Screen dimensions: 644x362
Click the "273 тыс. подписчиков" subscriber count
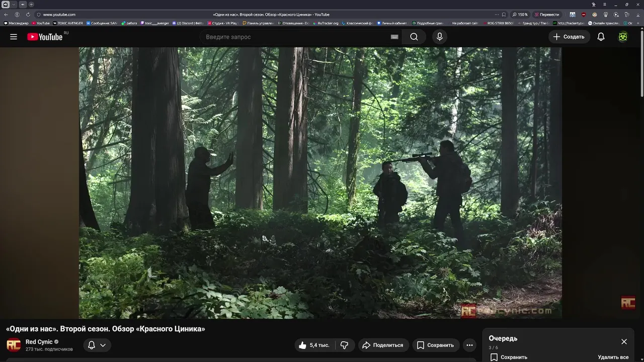point(49,349)
